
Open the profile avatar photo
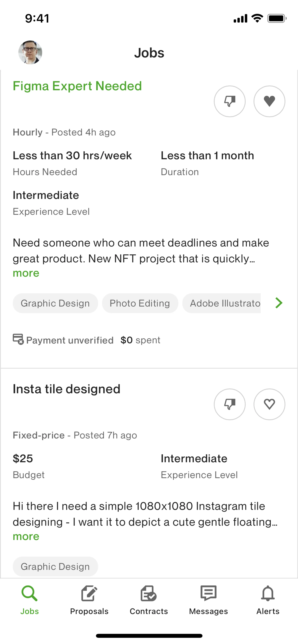[30, 53]
